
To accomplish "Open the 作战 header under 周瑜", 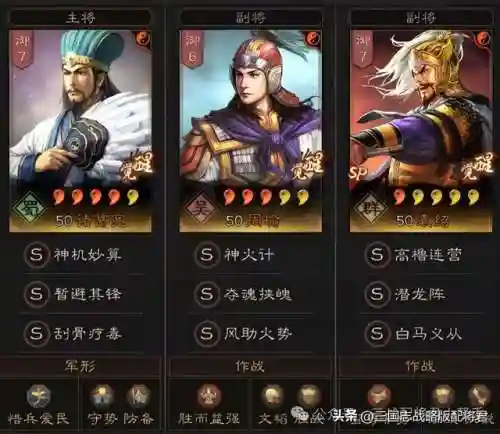I will click(x=250, y=367).
